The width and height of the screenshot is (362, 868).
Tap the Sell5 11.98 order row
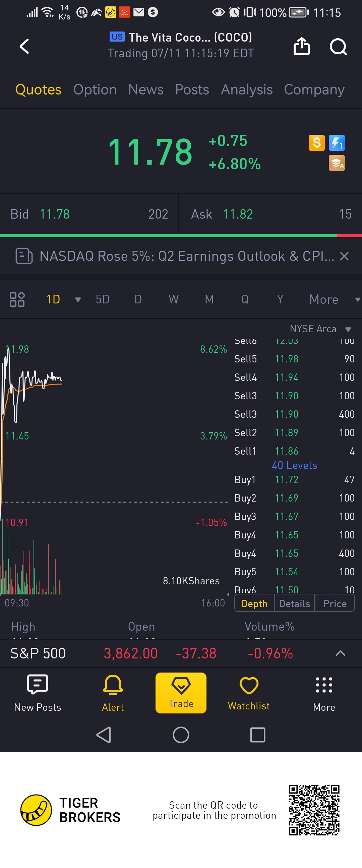click(x=294, y=358)
